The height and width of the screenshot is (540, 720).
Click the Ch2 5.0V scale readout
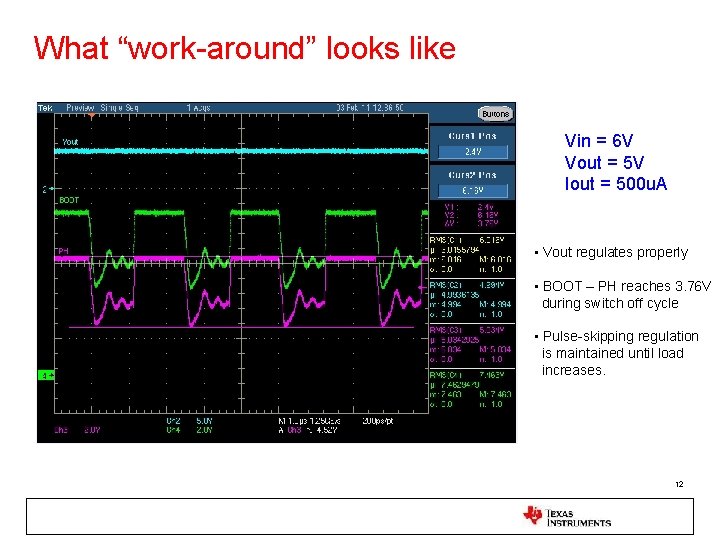pos(189,421)
